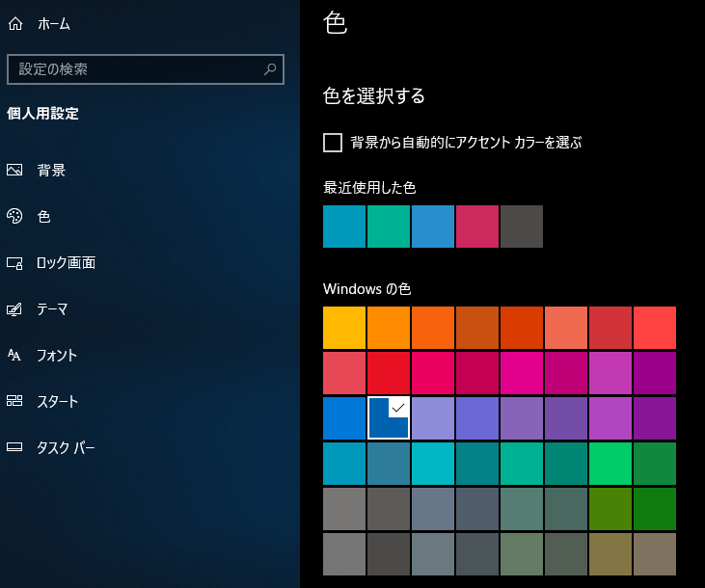The image size is (705, 588).
Task: Choose the bright magenta pink swatch in the second row
Action: [522, 373]
